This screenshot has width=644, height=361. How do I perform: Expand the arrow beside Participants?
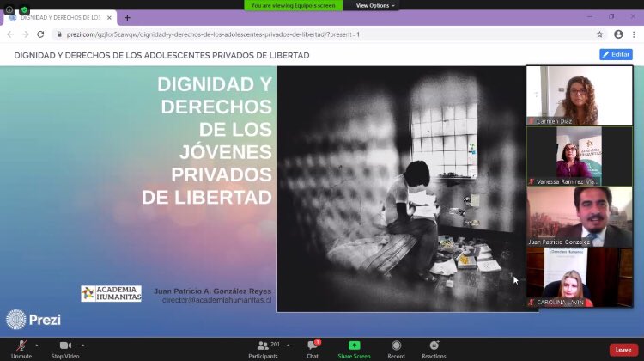click(288, 346)
